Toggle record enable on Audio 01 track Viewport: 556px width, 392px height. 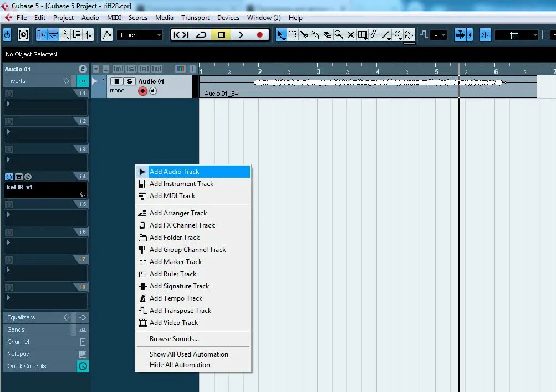tap(142, 91)
